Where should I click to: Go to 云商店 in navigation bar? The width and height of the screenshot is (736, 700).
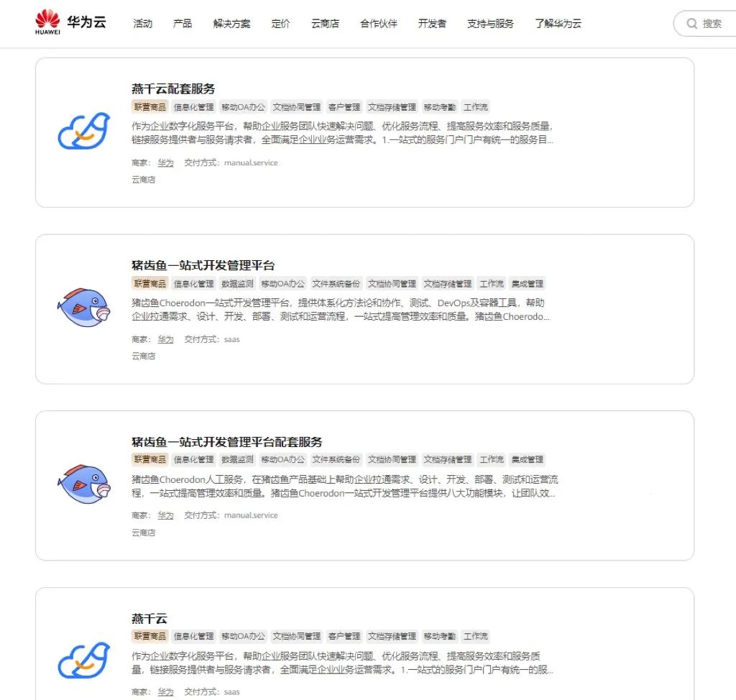(x=325, y=24)
